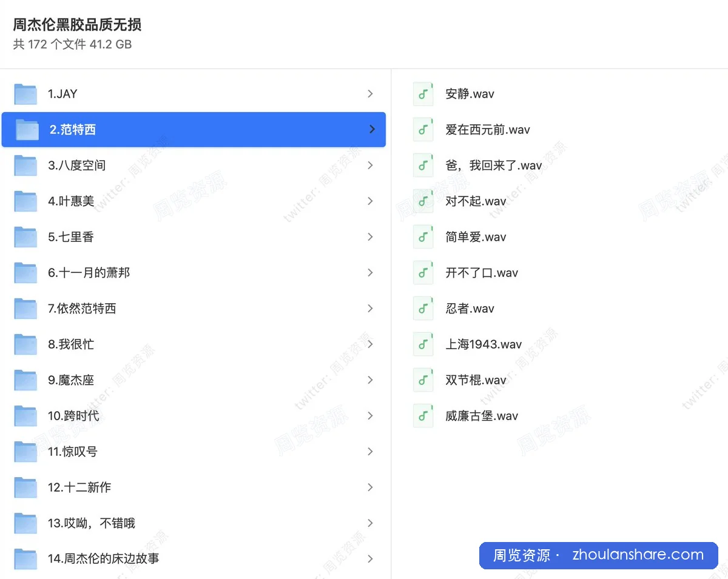728x579 pixels.
Task: Click the audio file icon for 威廉古堡.wav
Action: (x=423, y=416)
